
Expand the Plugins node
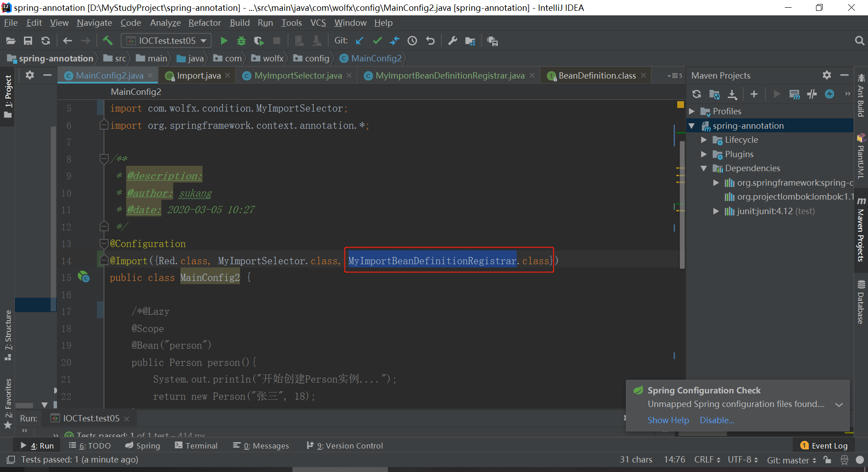(x=704, y=154)
